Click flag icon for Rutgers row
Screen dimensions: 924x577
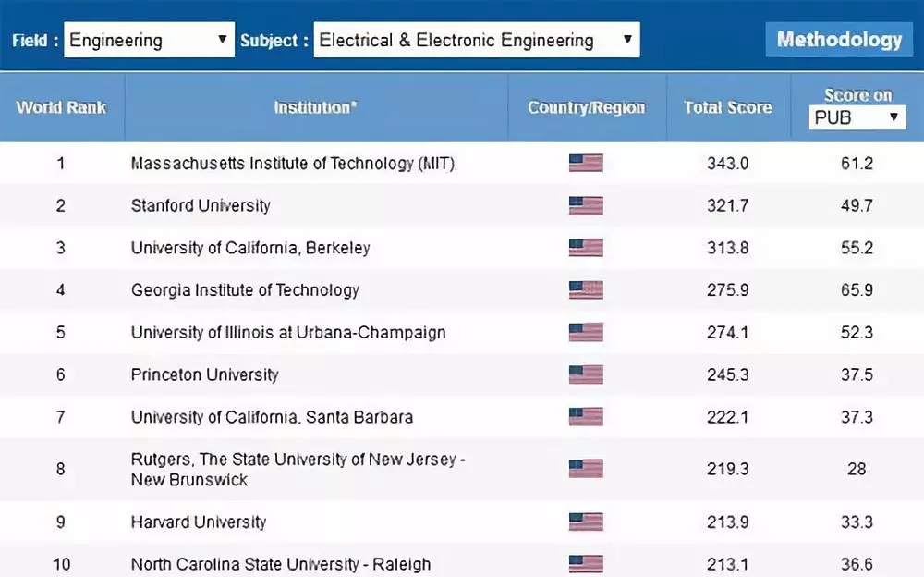click(586, 469)
